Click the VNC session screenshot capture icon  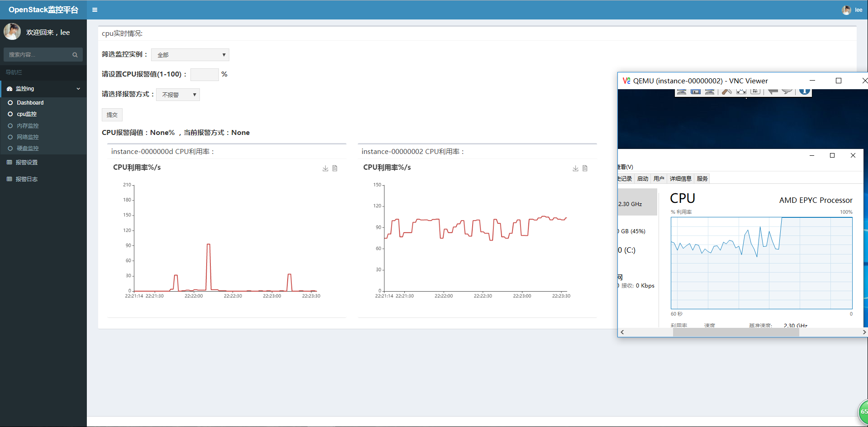pyautogui.click(x=696, y=91)
